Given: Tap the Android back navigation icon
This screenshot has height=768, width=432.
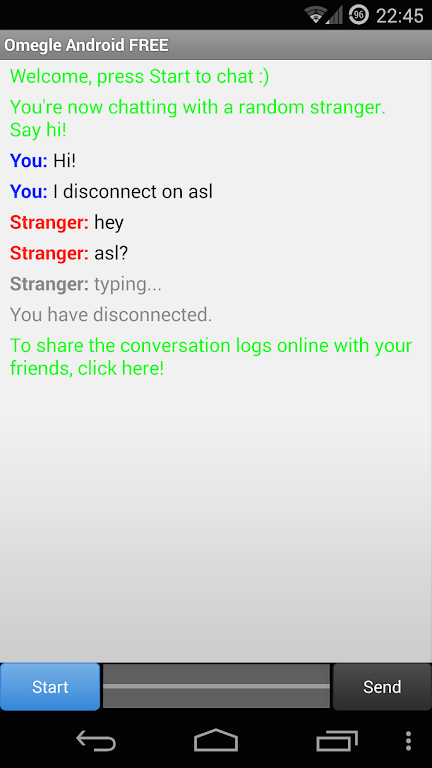Looking at the screenshot, I should (x=96, y=741).
